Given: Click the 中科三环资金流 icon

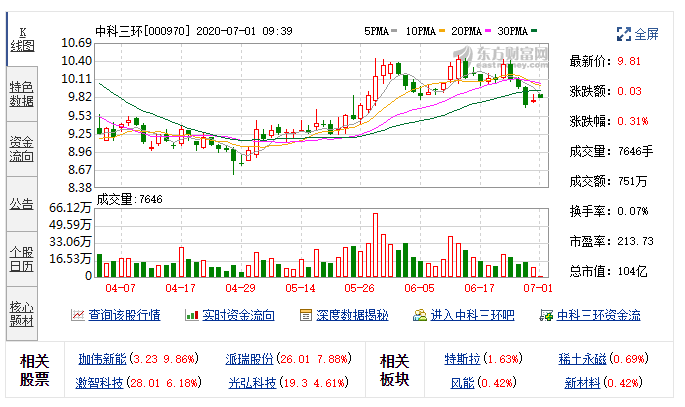Looking at the screenshot, I should point(546,315).
